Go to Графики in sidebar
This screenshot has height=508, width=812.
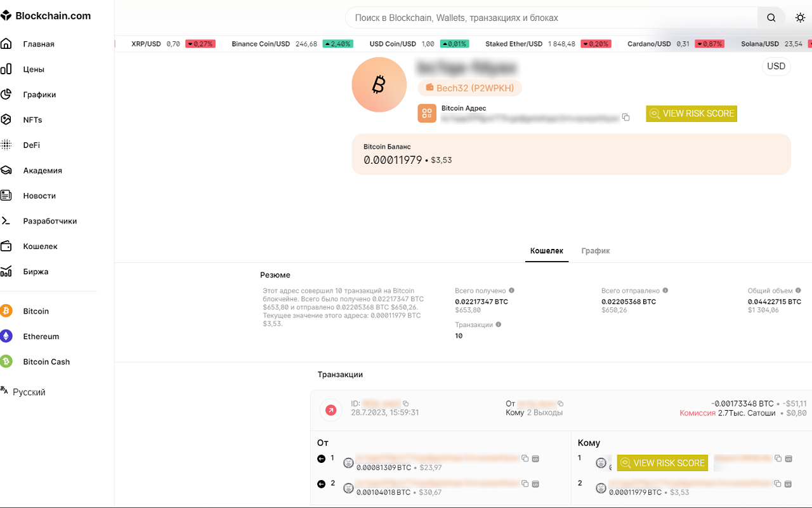tap(39, 95)
